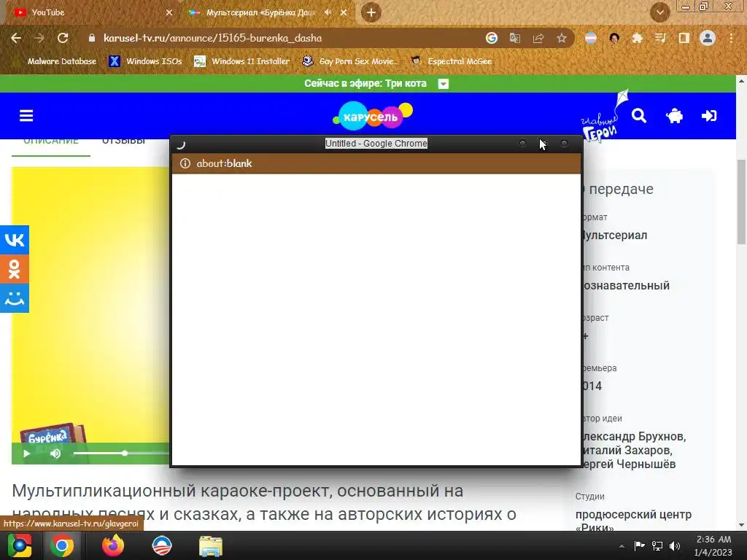Click the Карусель logo
Viewport: 747px width, 560px height.
click(x=373, y=116)
